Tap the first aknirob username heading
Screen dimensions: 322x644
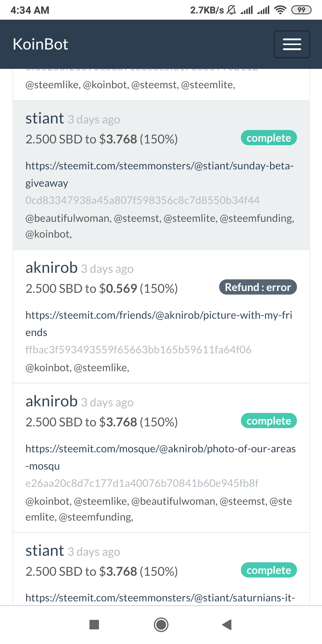pyautogui.click(x=52, y=267)
